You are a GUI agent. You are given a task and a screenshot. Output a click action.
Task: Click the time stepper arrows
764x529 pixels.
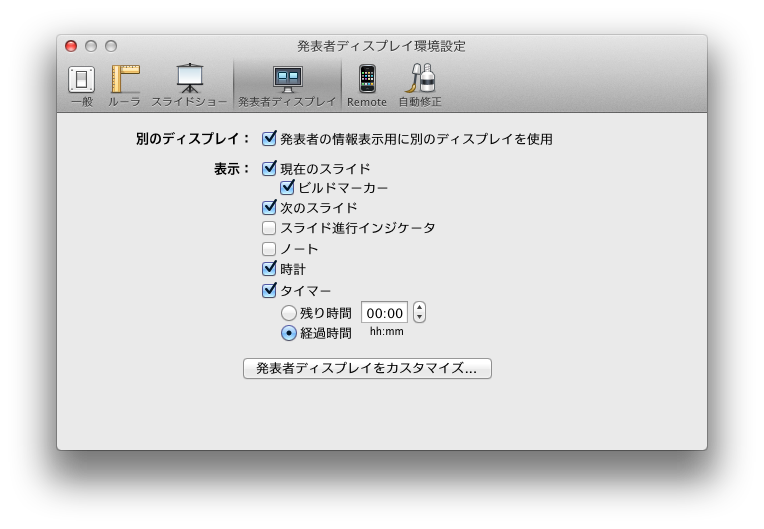click(x=420, y=312)
